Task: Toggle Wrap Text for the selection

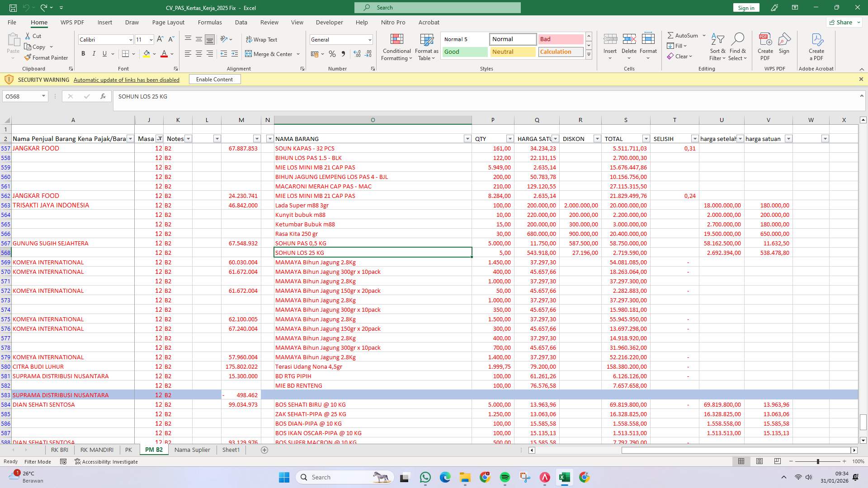Action: tap(262, 39)
